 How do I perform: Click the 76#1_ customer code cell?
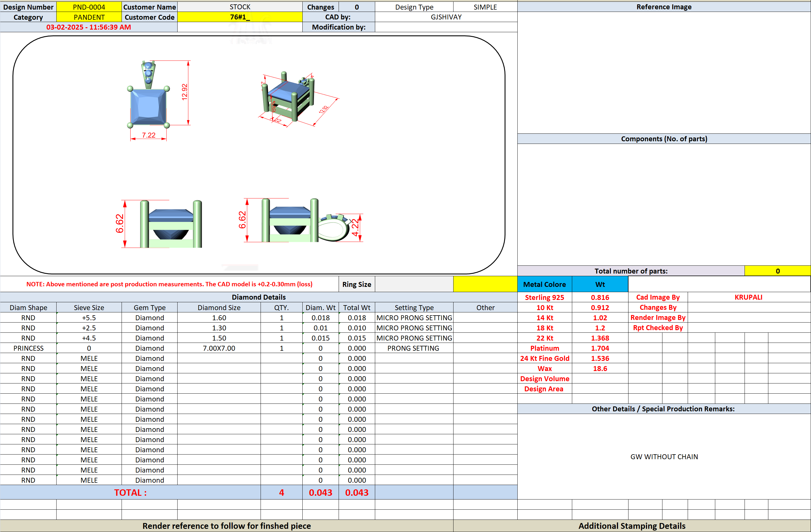[240, 17]
